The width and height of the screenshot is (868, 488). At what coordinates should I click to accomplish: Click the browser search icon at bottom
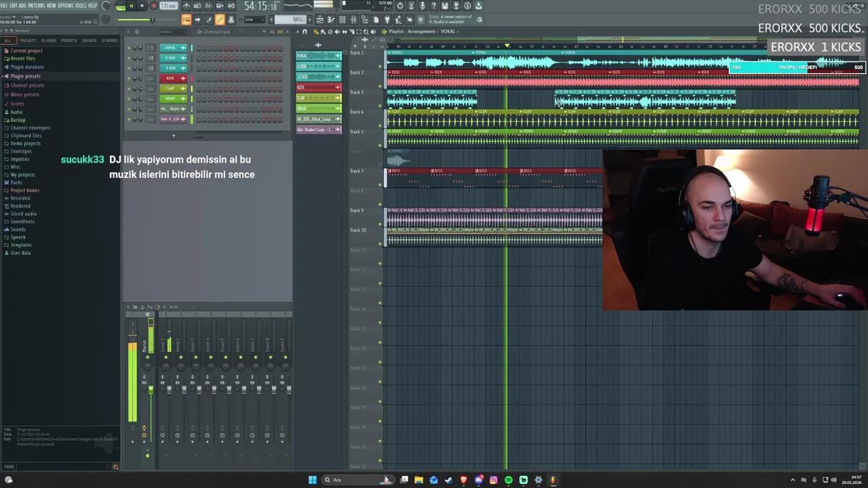(x=115, y=466)
